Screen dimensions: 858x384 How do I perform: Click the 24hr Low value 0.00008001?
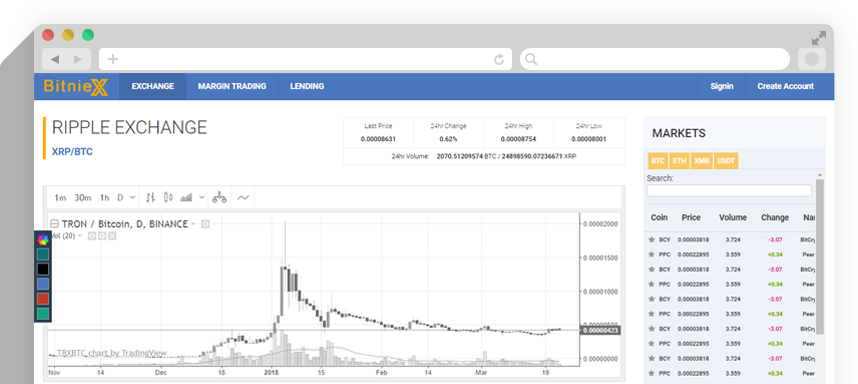(589, 139)
